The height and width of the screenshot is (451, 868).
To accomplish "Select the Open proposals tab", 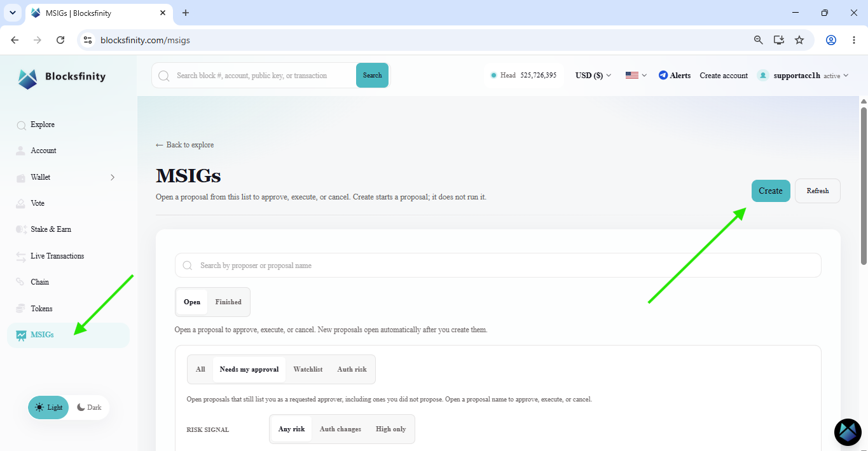I will click(192, 302).
